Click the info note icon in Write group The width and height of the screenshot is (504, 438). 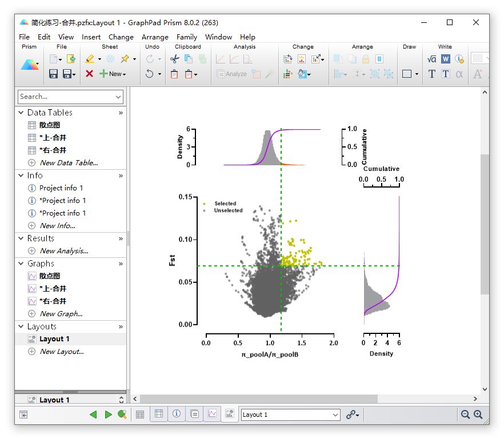pos(459,59)
